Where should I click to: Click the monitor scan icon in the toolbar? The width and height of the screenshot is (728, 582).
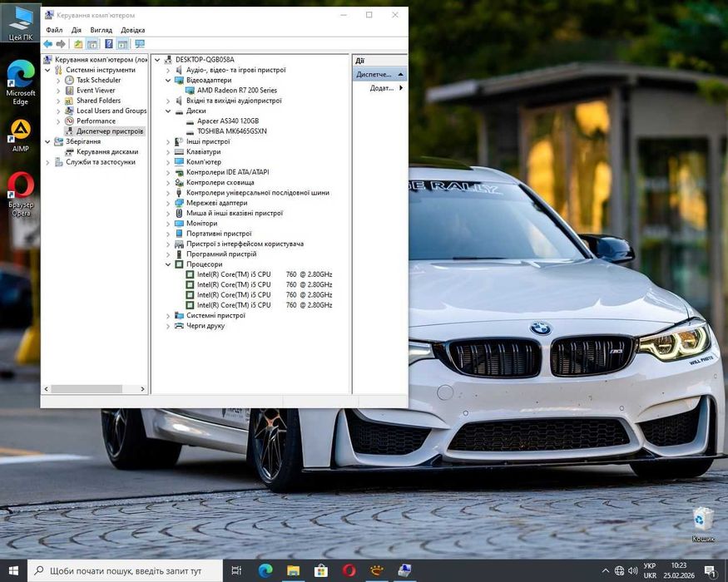[139, 44]
